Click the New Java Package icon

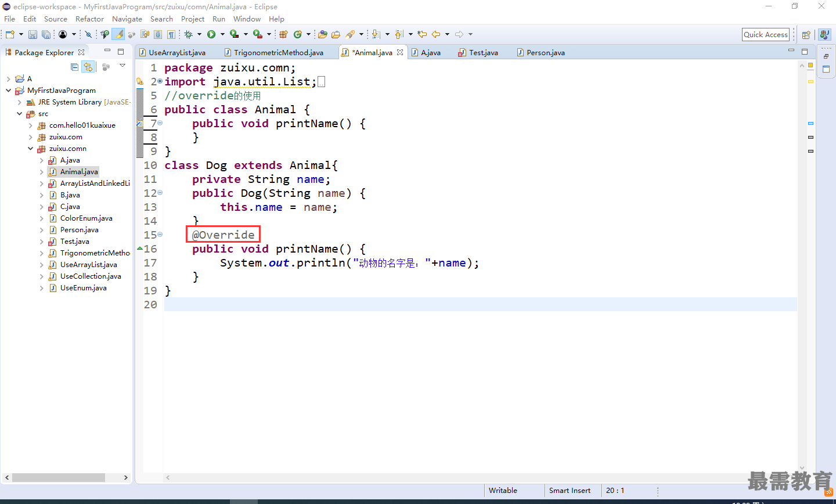pyautogui.click(x=283, y=35)
